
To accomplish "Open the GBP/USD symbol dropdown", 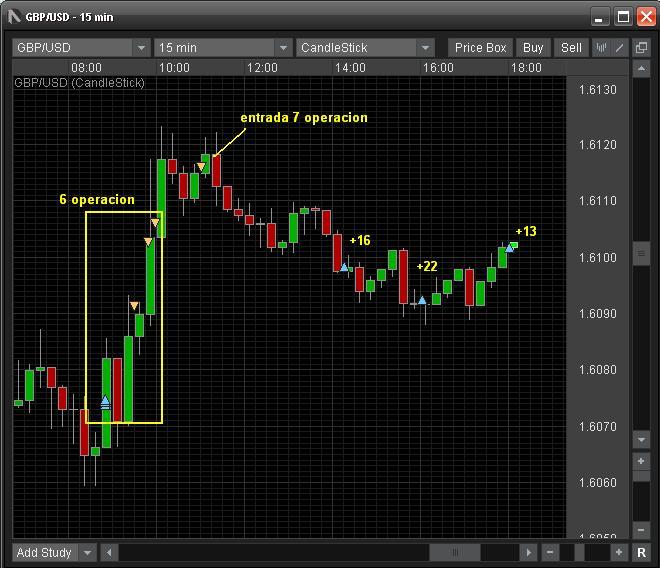I will coord(140,47).
